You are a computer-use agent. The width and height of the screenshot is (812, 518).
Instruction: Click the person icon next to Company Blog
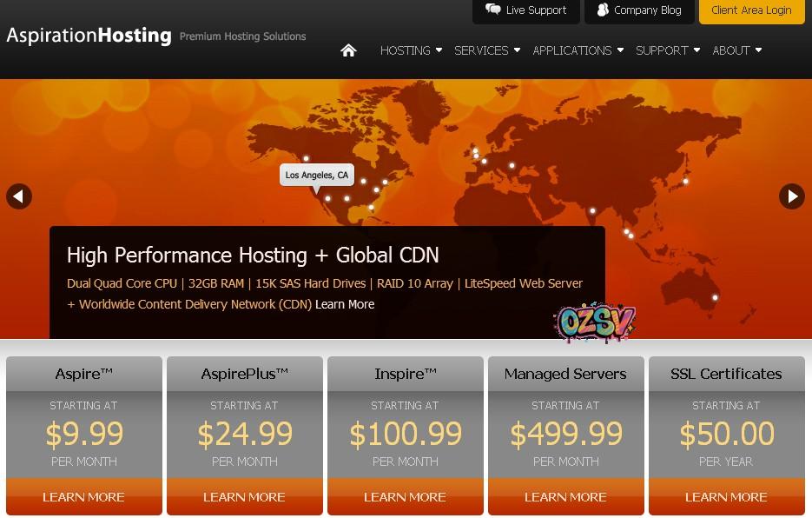point(604,10)
